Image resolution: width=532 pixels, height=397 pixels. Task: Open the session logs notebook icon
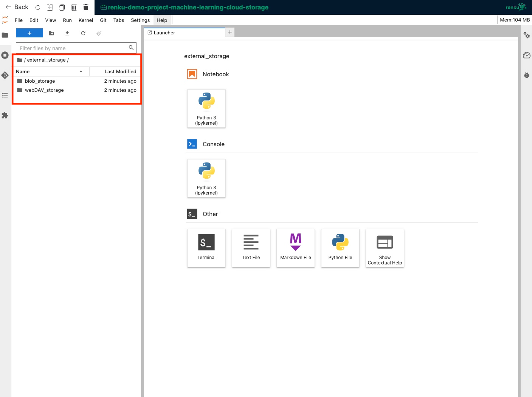[62, 7]
